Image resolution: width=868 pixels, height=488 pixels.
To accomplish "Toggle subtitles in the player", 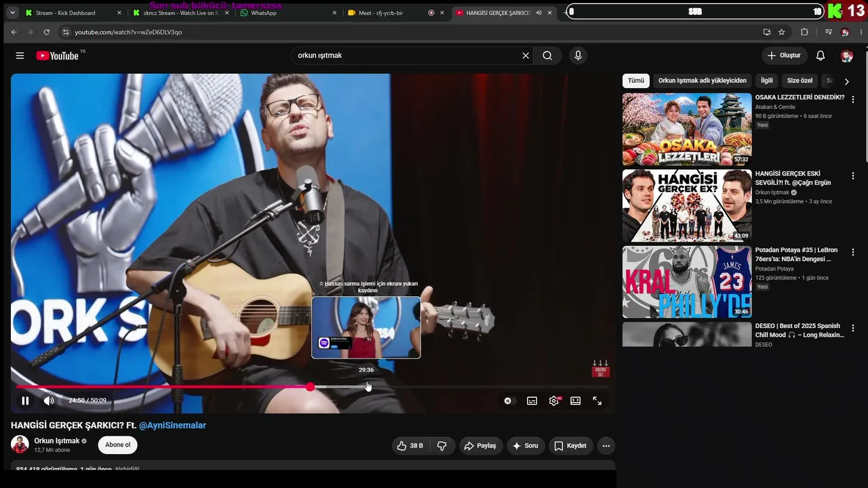I will coord(532,401).
